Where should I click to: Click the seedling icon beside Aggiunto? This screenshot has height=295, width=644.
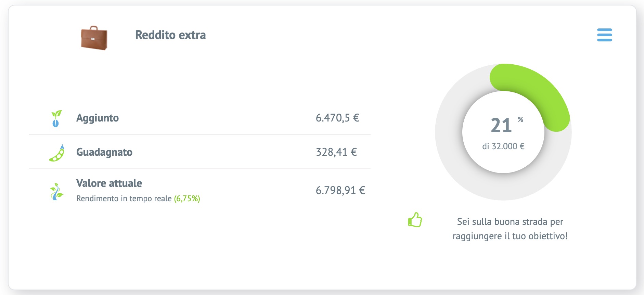coord(56,118)
